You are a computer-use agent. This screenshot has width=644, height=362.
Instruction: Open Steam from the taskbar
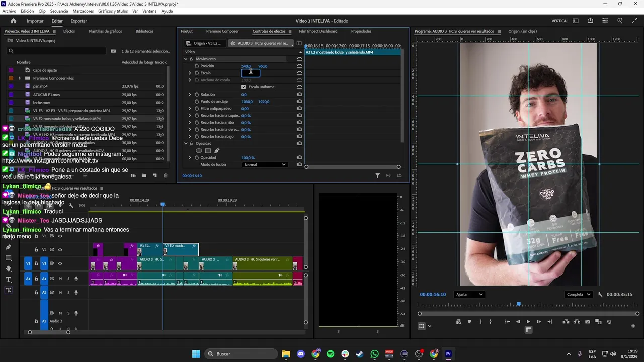click(x=360, y=354)
